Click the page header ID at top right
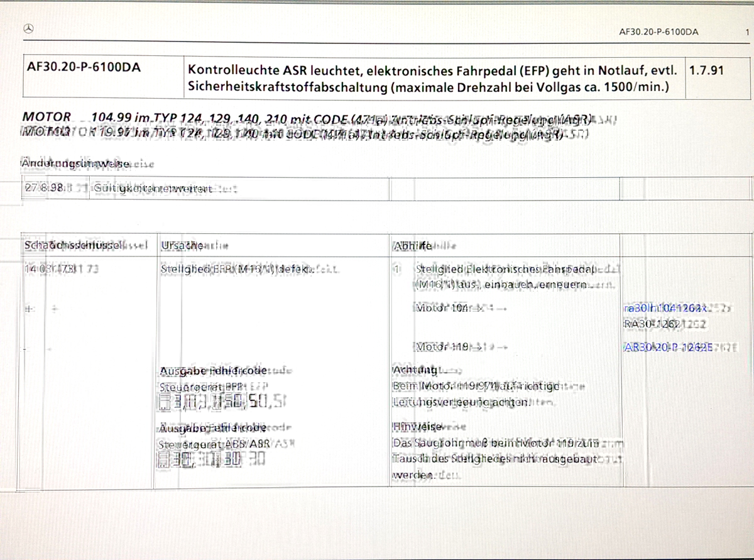Viewport: 754px width, 560px height. (658, 31)
